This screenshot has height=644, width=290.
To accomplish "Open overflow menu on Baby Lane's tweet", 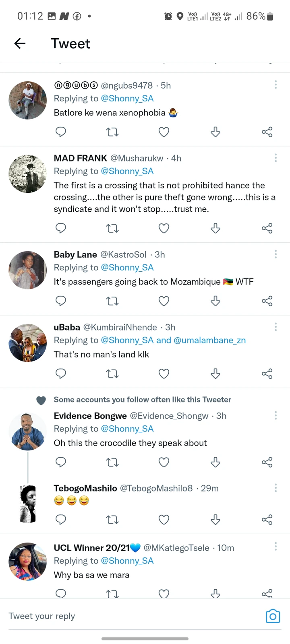I will point(275,254).
